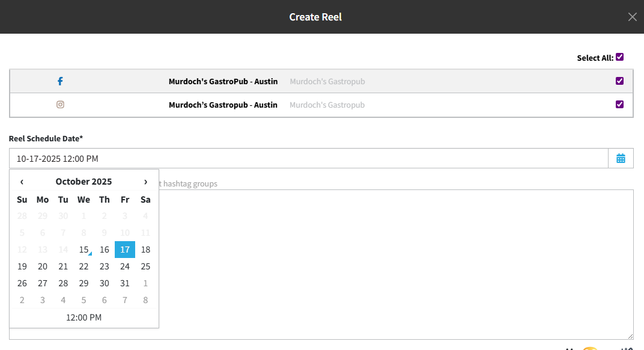Select October 15 in the calendar
The width and height of the screenshot is (644, 350).
(84, 250)
